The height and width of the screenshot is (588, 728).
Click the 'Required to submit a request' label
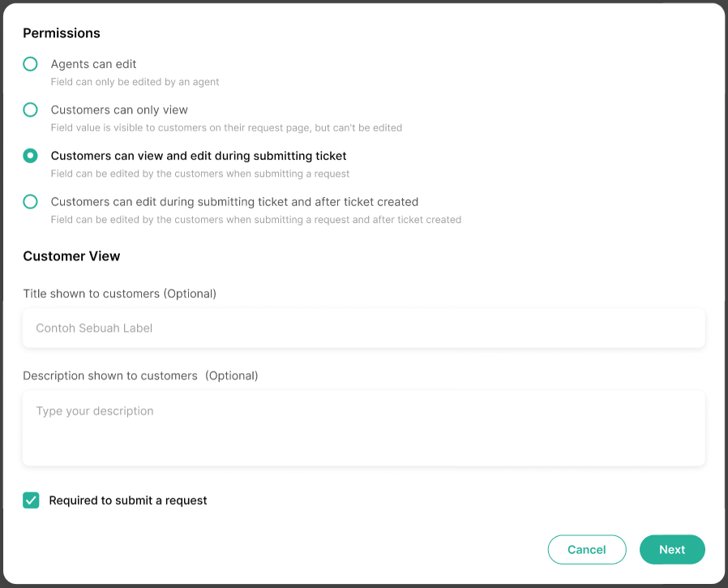coord(128,500)
